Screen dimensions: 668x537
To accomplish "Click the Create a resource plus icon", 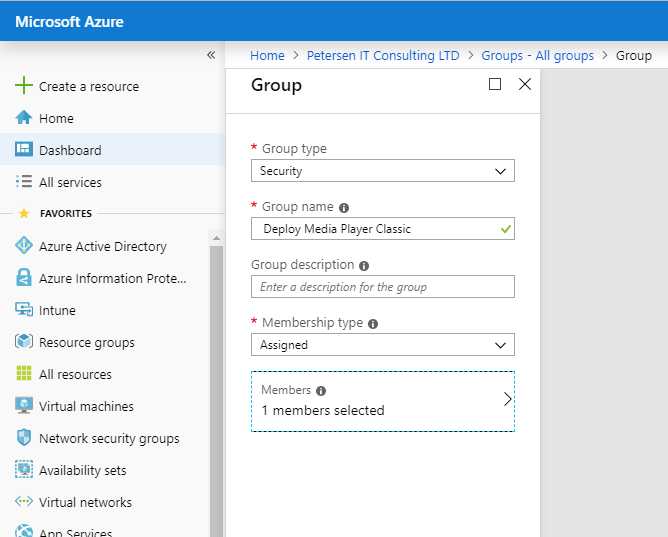I will tap(24, 86).
